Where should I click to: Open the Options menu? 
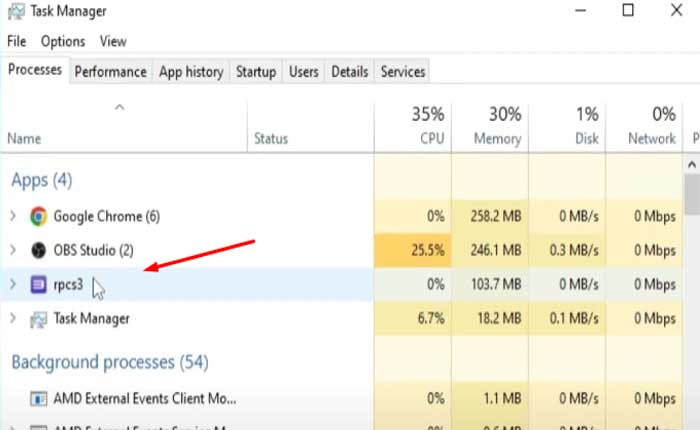[63, 42]
